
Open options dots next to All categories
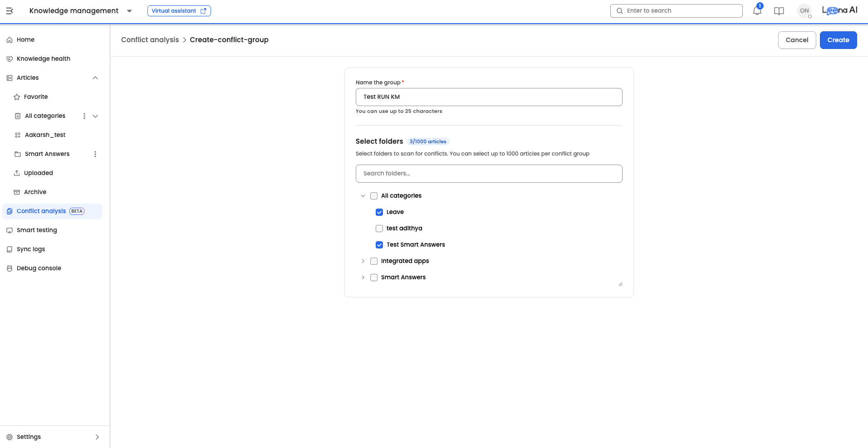click(x=84, y=116)
